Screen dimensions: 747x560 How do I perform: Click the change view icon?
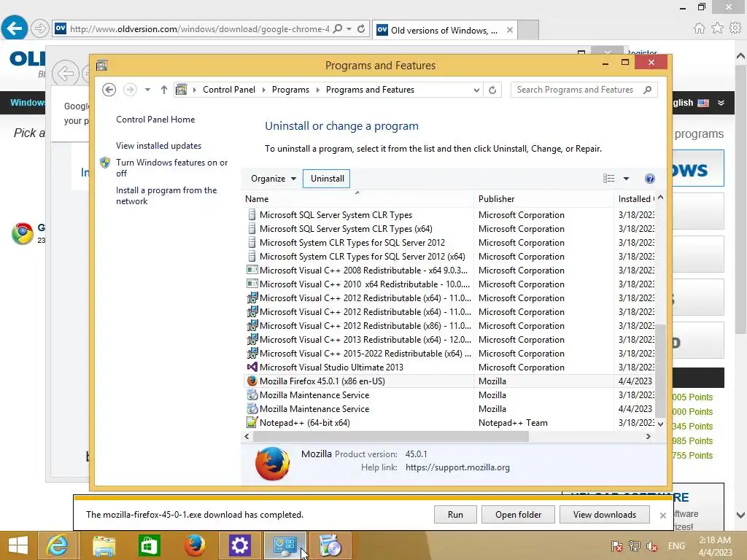(608, 179)
